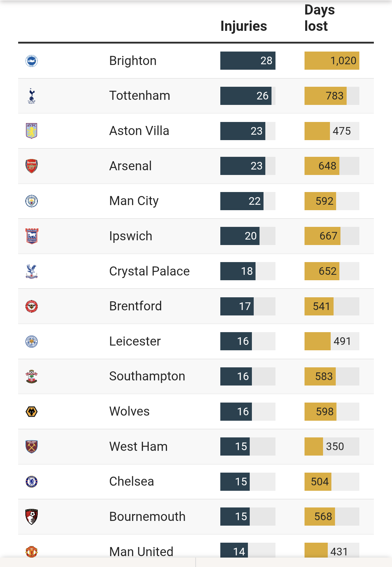Click the Brighton club crest icon

[x=32, y=61]
